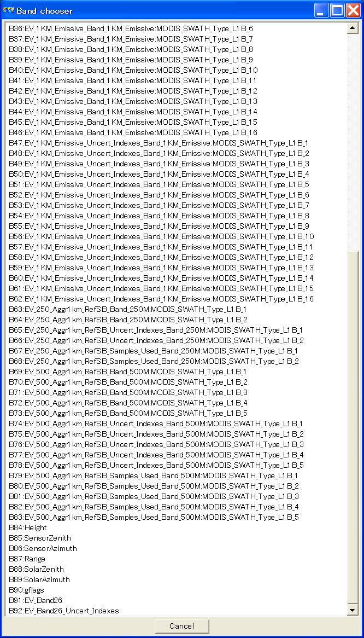Select band B47 Emissive Uncert Indexes entry
The image size is (364, 638).
pyautogui.click(x=159, y=143)
